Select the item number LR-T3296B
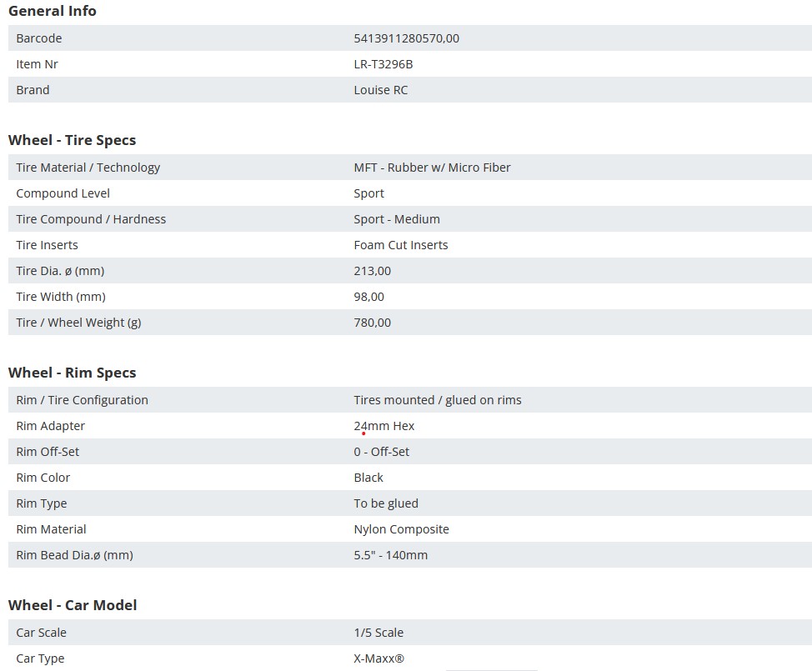This screenshot has width=812, height=671. coord(383,64)
